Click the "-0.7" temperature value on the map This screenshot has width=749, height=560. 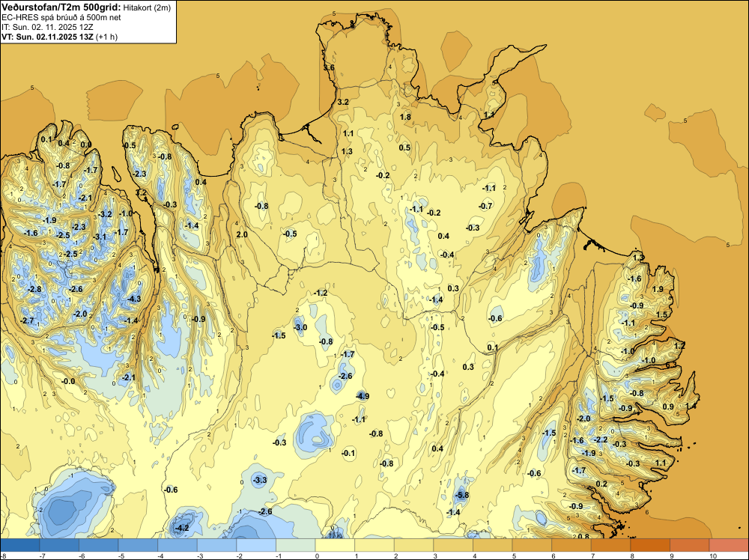485,206
